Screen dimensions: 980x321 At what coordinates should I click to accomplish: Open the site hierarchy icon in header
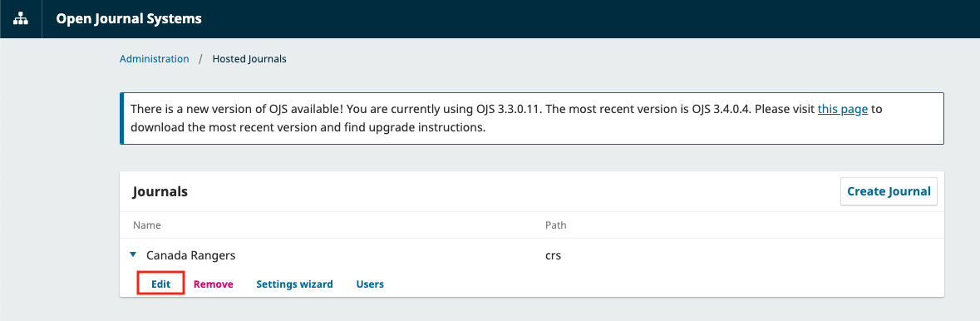pyautogui.click(x=21, y=19)
